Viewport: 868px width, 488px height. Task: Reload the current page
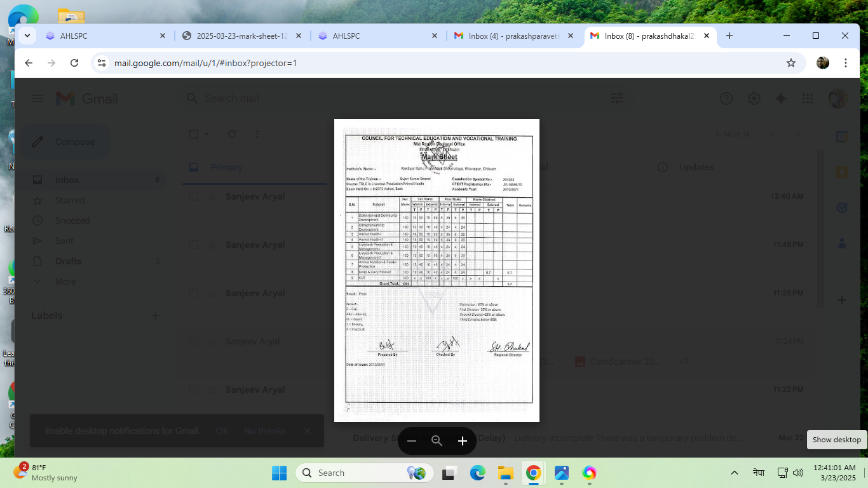(x=74, y=63)
